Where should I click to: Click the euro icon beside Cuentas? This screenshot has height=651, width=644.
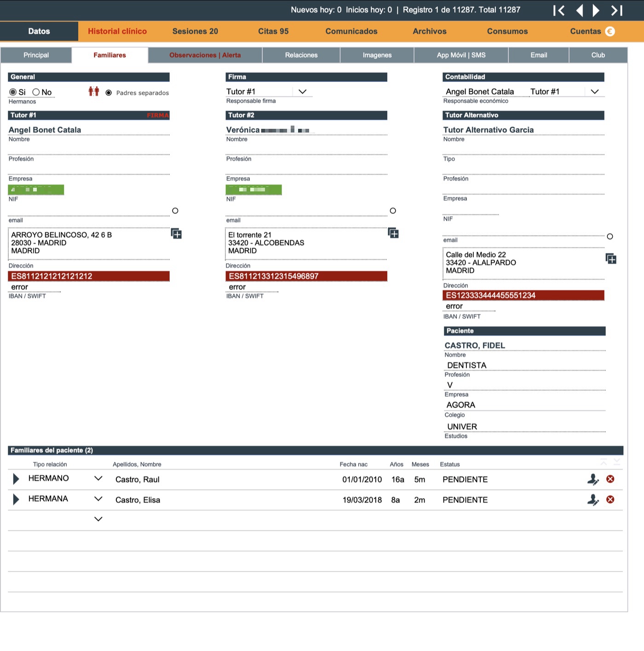(x=610, y=31)
